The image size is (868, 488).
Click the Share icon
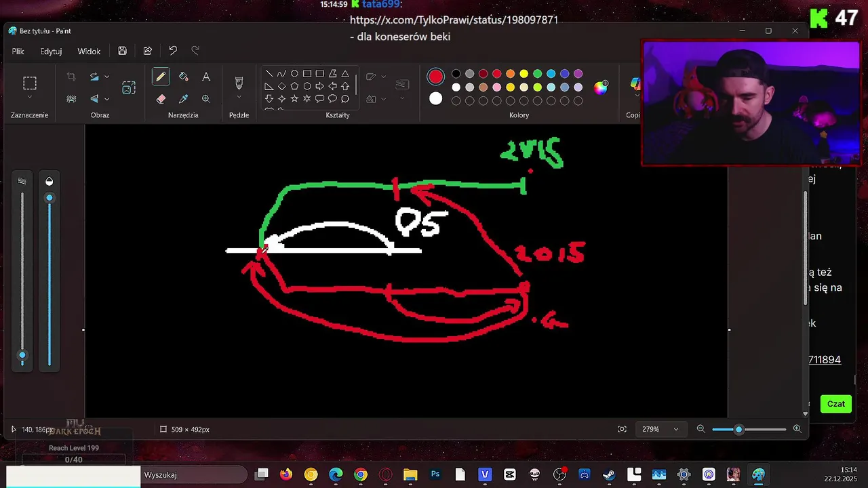click(x=148, y=51)
